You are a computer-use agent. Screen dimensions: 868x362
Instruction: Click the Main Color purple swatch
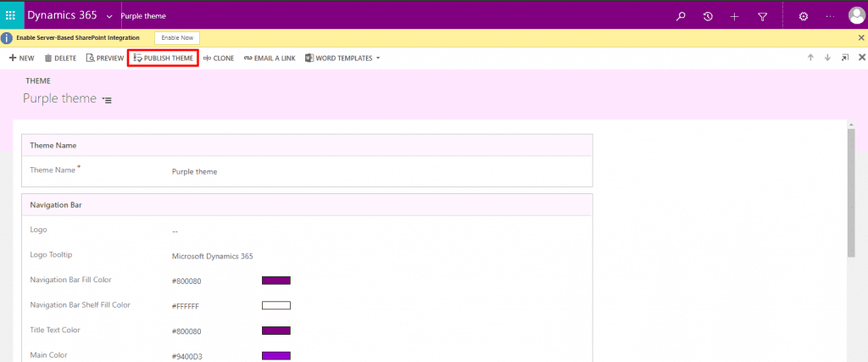(276, 355)
